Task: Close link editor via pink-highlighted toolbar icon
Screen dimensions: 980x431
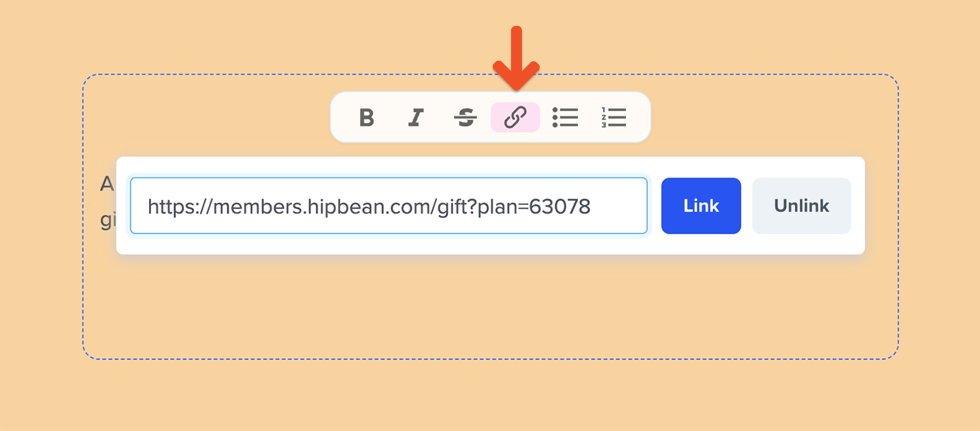Action: coord(515,117)
